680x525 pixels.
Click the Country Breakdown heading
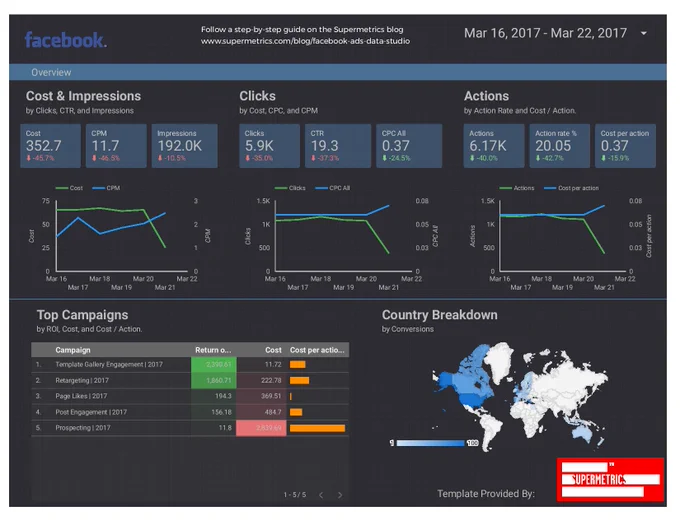click(440, 315)
